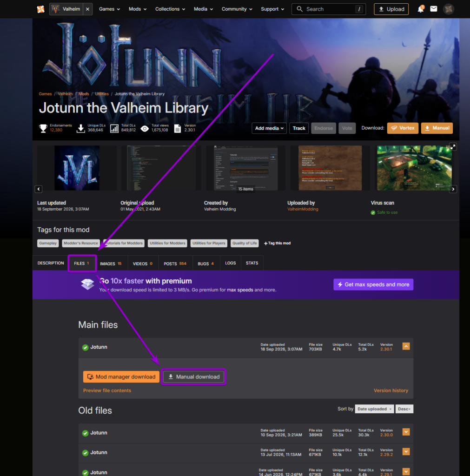Image resolution: width=470 pixels, height=476 pixels.
Task: Open the green building scene thumbnail
Action: (414, 168)
